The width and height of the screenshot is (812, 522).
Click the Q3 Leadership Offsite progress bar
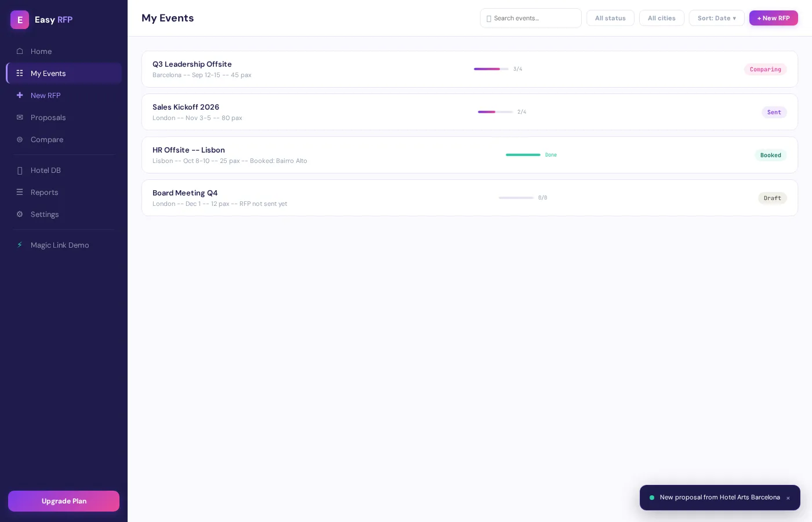(491, 69)
